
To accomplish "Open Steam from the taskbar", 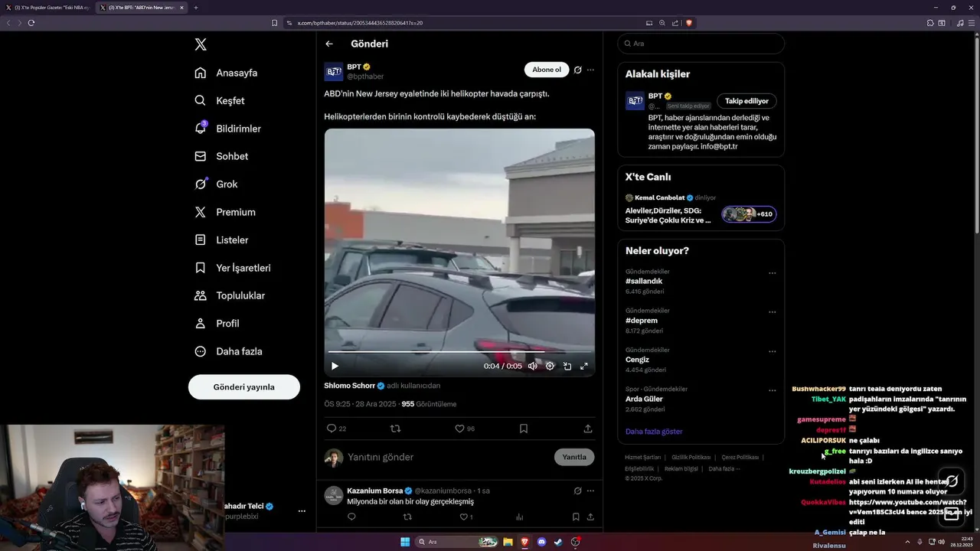I will [558, 542].
